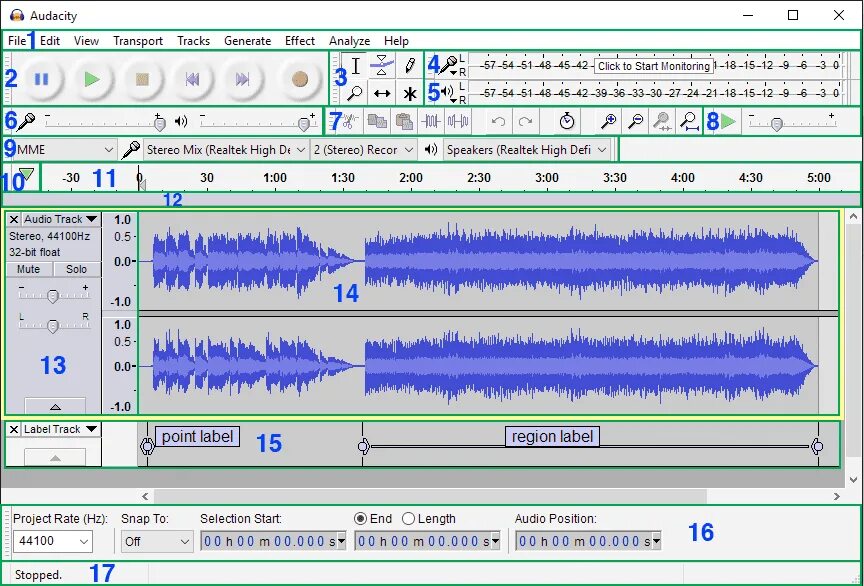The height and width of the screenshot is (586, 864).
Task: Mute the Audio Track
Action: 29,269
